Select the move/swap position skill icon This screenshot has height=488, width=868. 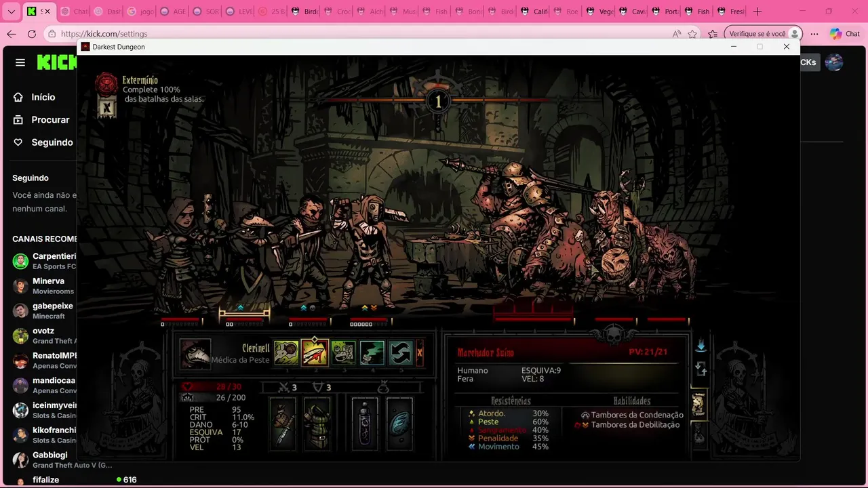400,353
